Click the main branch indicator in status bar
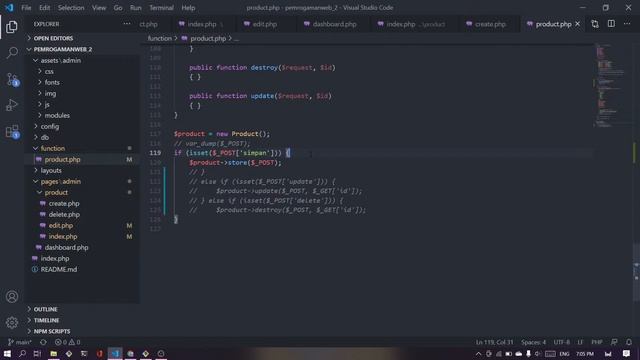The height and width of the screenshot is (360, 640). 19,342
